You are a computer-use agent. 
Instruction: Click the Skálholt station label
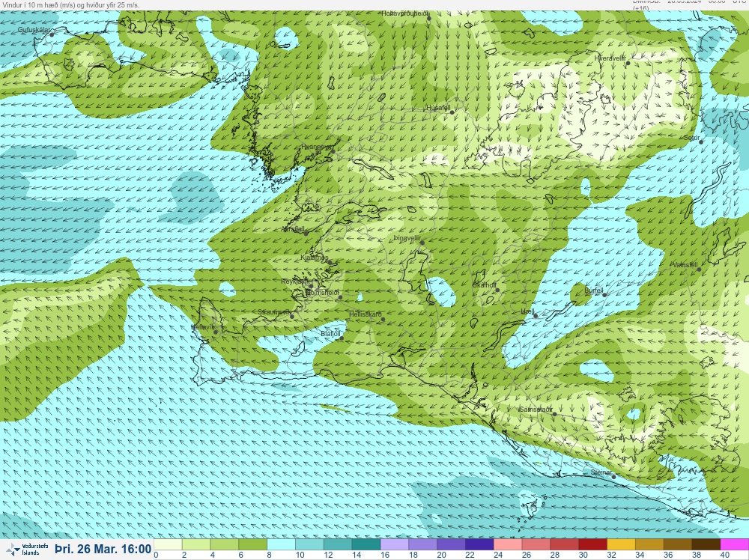[485, 285]
